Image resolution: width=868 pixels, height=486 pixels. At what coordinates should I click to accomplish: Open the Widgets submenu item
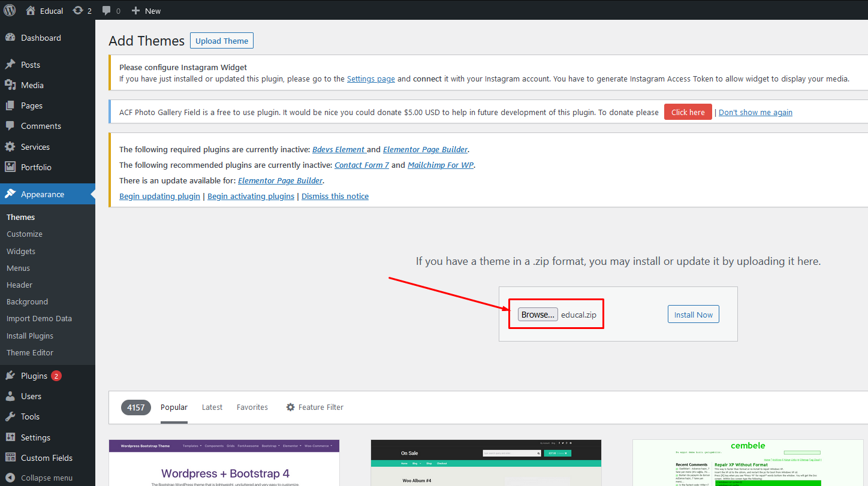[x=21, y=251]
